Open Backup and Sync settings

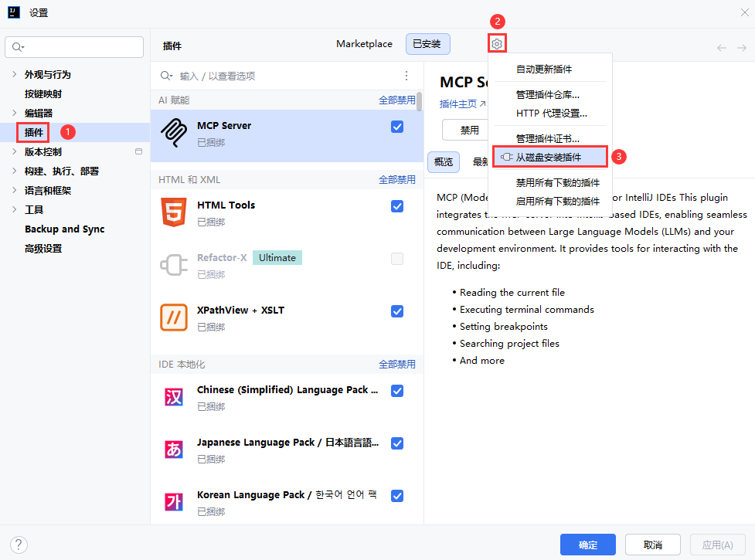(x=64, y=229)
